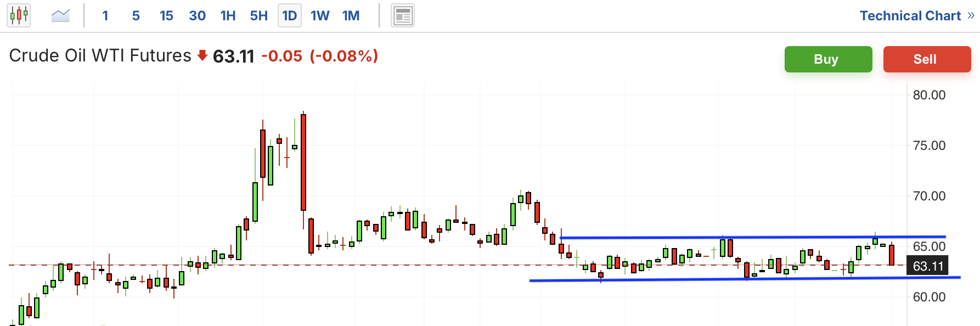This screenshot has width=980, height=326.
Task: Click the 63.11 price in the header
Action: point(234,57)
